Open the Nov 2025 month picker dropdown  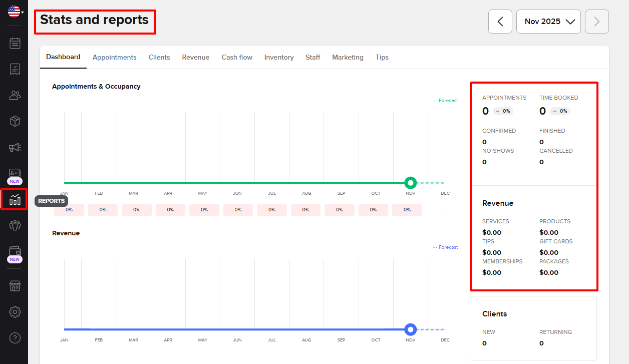click(548, 22)
